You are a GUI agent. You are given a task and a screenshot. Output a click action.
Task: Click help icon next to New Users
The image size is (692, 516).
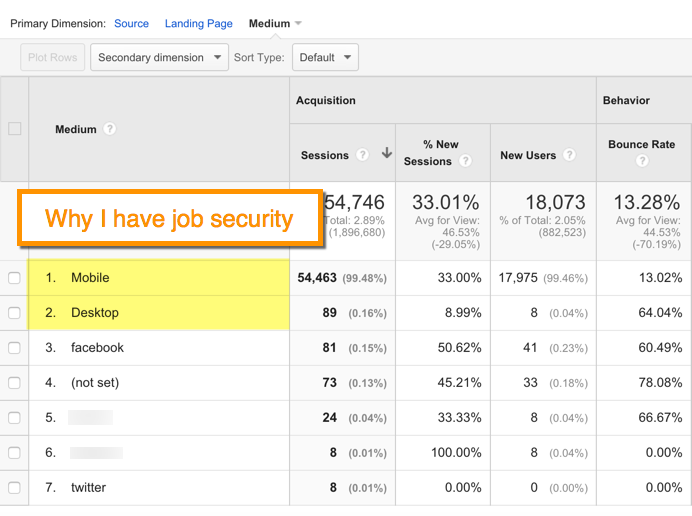(x=569, y=155)
